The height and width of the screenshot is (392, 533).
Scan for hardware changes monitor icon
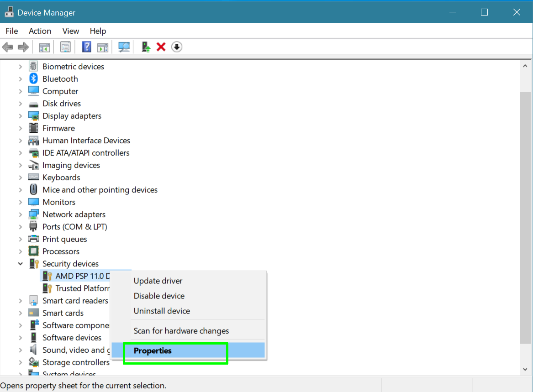[x=124, y=47]
